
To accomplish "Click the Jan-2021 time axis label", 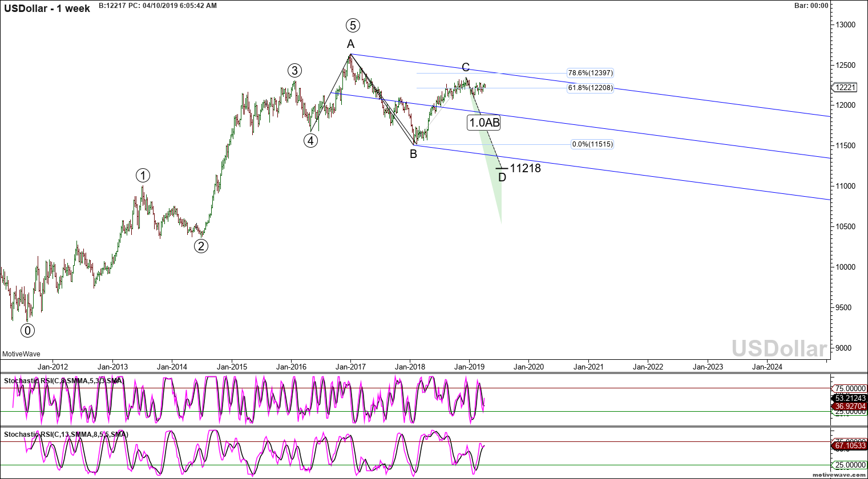I will (x=588, y=367).
